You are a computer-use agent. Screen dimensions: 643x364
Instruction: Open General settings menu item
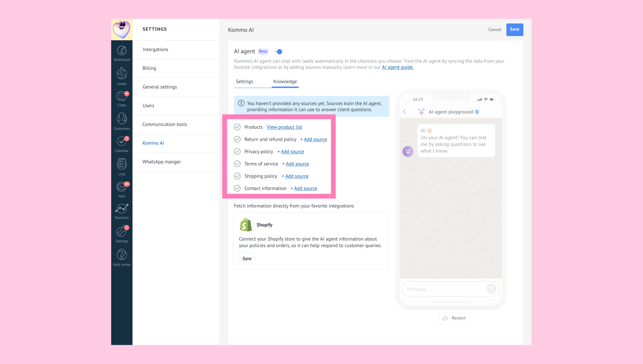click(176, 87)
